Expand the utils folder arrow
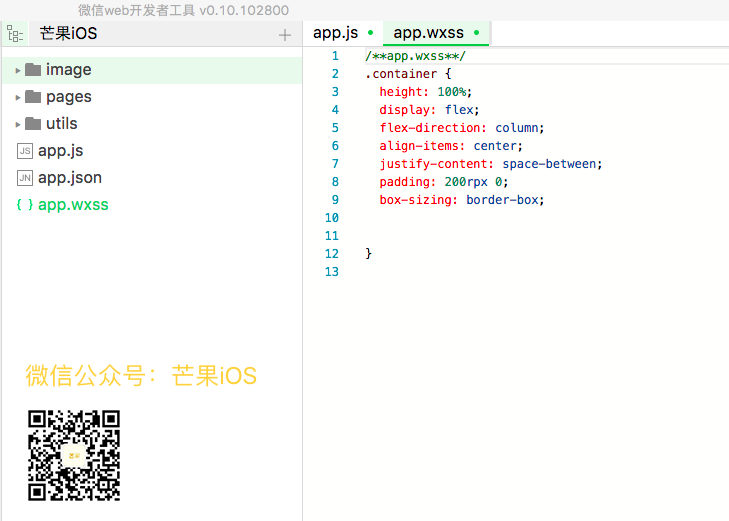Image resolution: width=729 pixels, height=521 pixels. point(18,124)
